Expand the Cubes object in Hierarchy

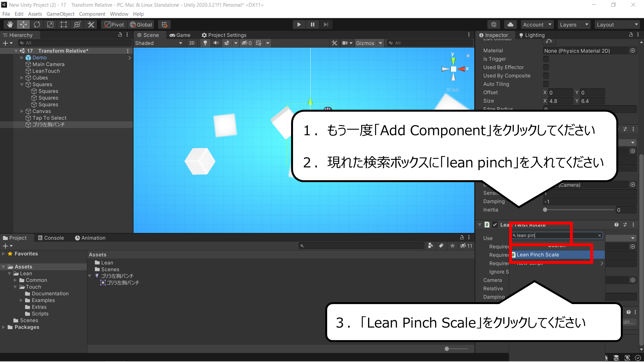click(x=22, y=78)
